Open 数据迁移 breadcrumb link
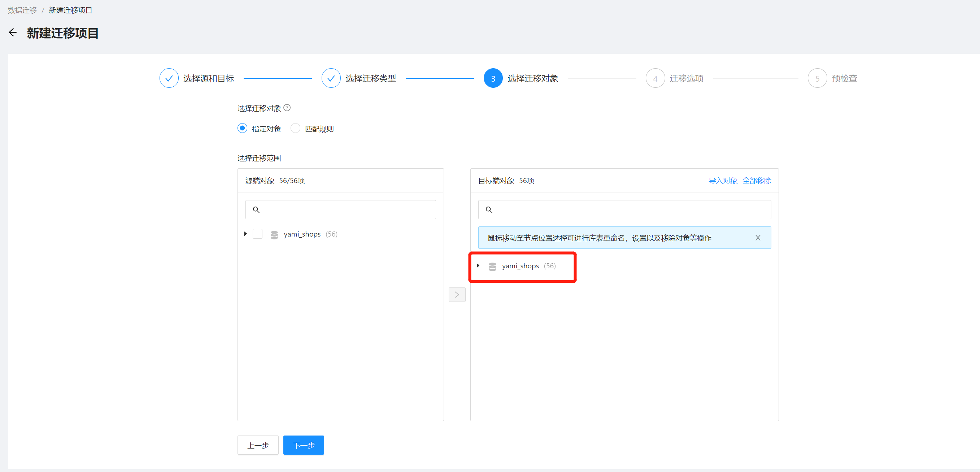980x472 pixels. tap(22, 10)
